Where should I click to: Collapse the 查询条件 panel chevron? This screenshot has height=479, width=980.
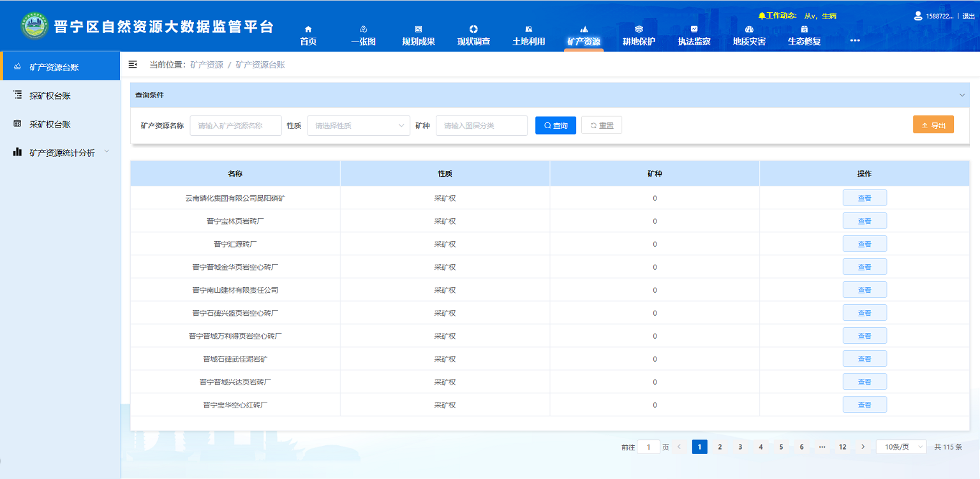[962, 95]
